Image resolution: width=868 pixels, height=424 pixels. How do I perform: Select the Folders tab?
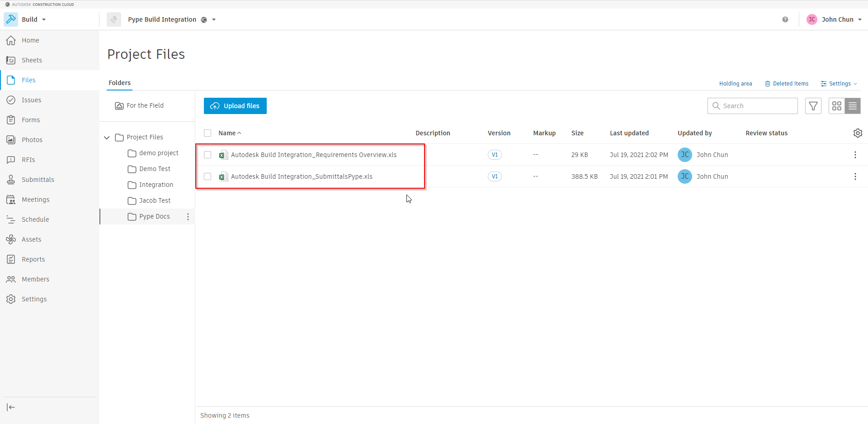[x=119, y=83]
